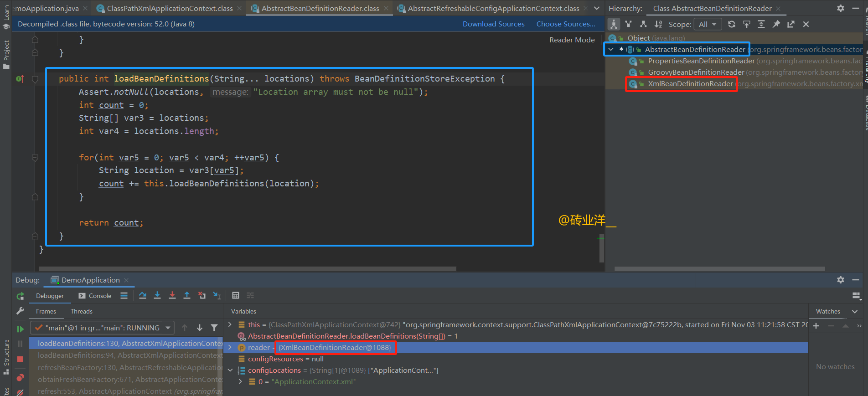Toggle Mute Breakpoints

(20, 392)
